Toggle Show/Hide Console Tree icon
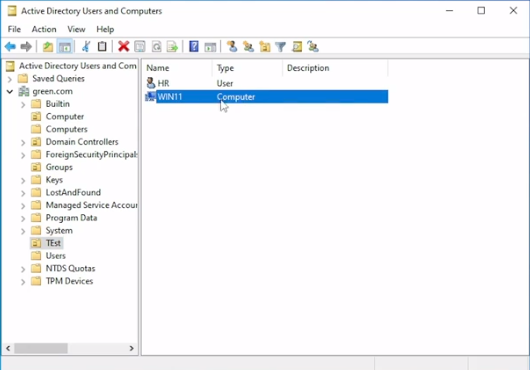530x370 pixels. point(65,46)
